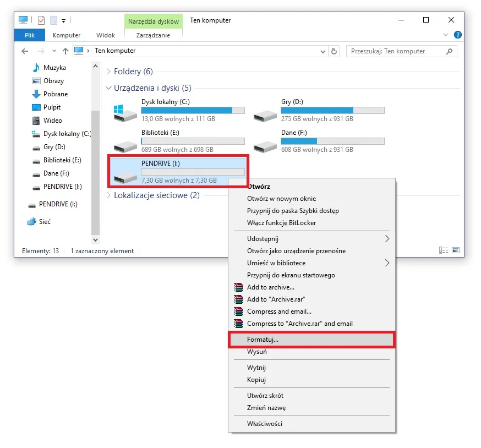The height and width of the screenshot is (448, 481).
Task: Start search using the magnifier icon
Action: (449, 51)
